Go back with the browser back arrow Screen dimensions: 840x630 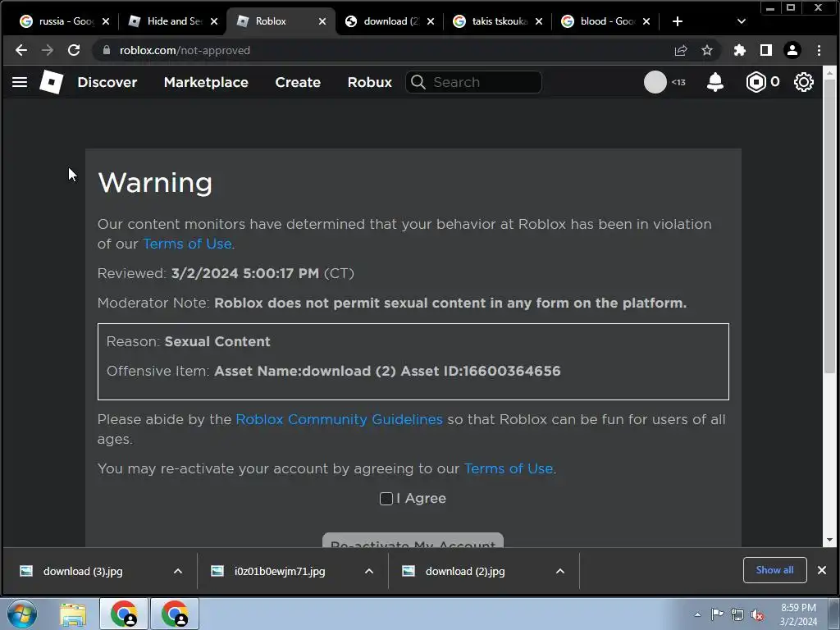tap(21, 50)
